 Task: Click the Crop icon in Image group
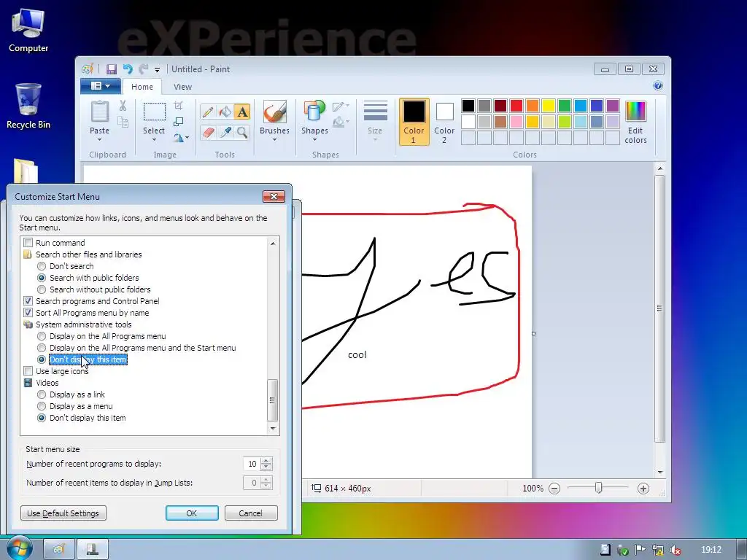point(178,105)
